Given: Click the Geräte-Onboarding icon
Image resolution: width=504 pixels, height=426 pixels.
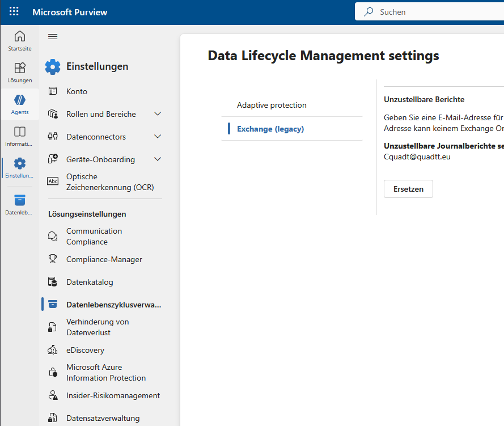Looking at the screenshot, I should (53, 159).
